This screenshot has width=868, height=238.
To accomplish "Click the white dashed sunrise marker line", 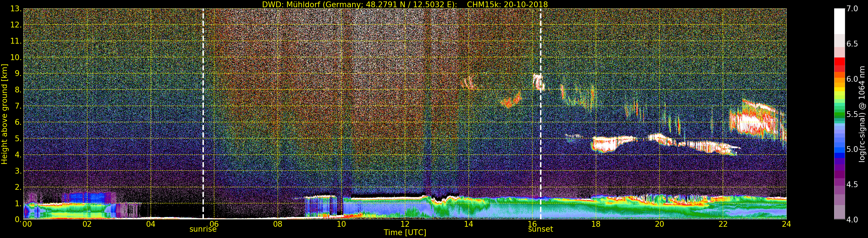I will tap(203, 114).
